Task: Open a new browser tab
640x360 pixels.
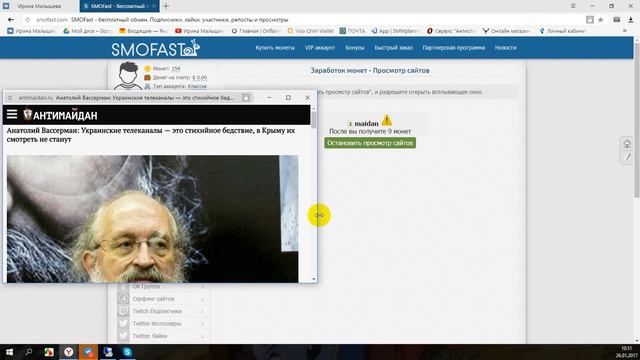Action: pyautogui.click(x=166, y=6)
